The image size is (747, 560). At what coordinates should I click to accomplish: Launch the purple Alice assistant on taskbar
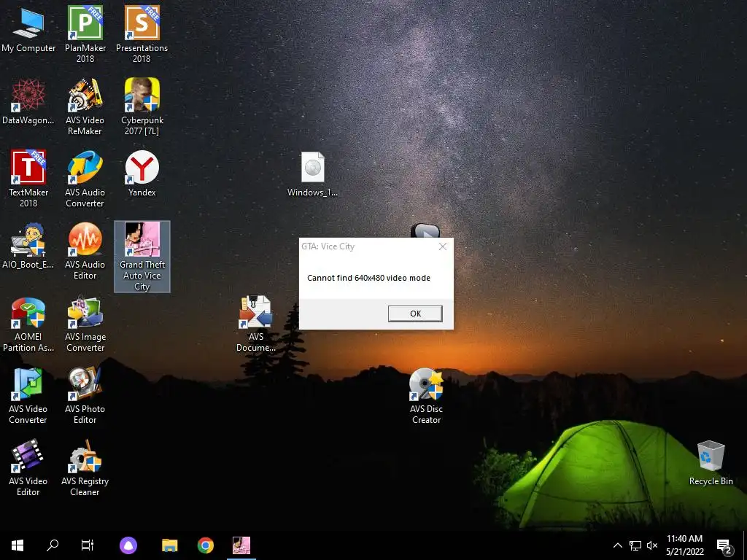click(x=128, y=545)
